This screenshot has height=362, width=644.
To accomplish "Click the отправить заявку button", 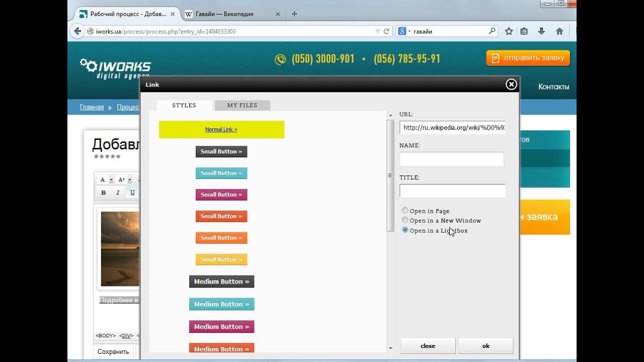I will [528, 58].
